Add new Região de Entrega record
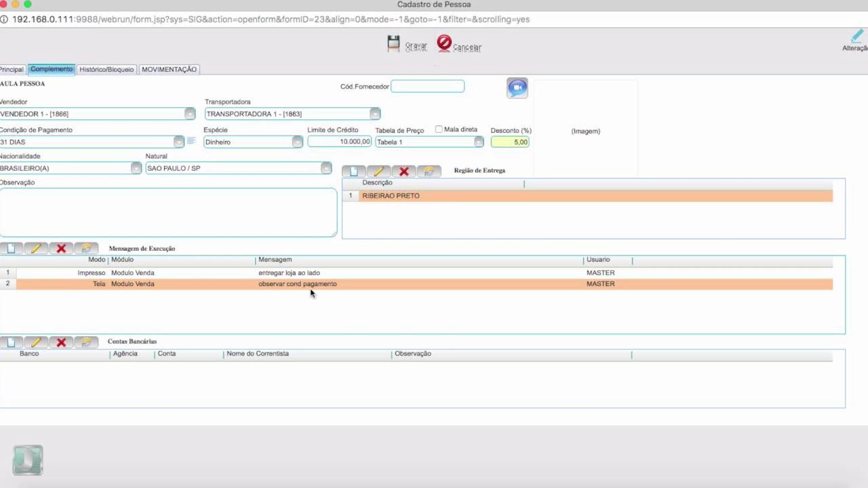 point(354,171)
